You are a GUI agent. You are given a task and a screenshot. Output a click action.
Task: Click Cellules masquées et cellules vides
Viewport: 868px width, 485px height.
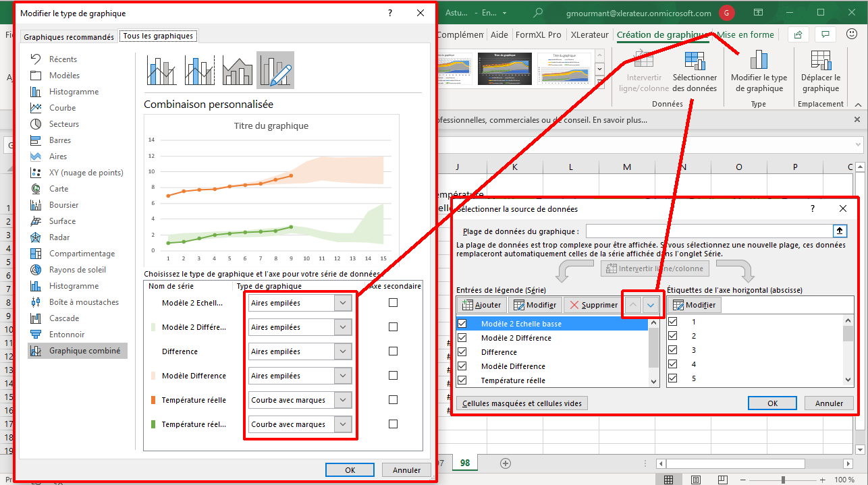pyautogui.click(x=522, y=403)
